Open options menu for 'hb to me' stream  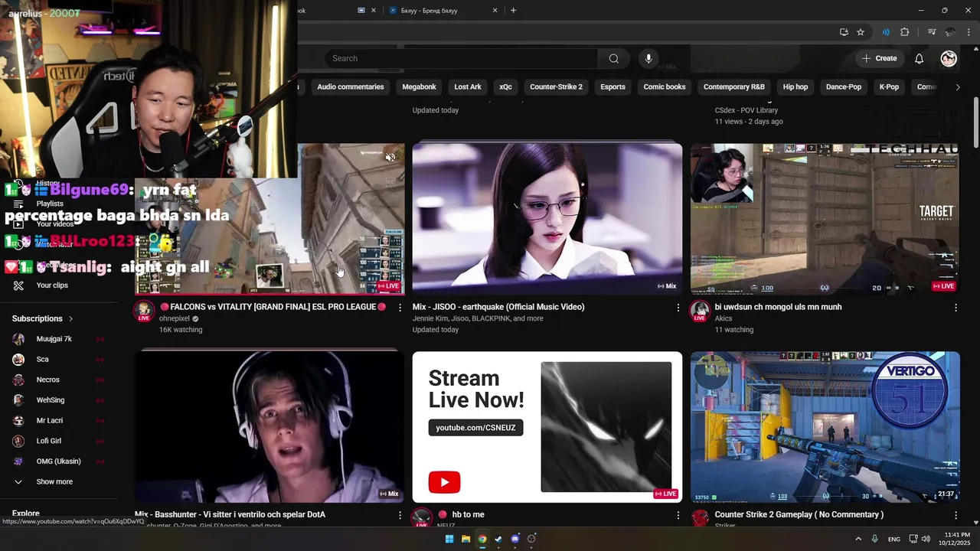678,516
